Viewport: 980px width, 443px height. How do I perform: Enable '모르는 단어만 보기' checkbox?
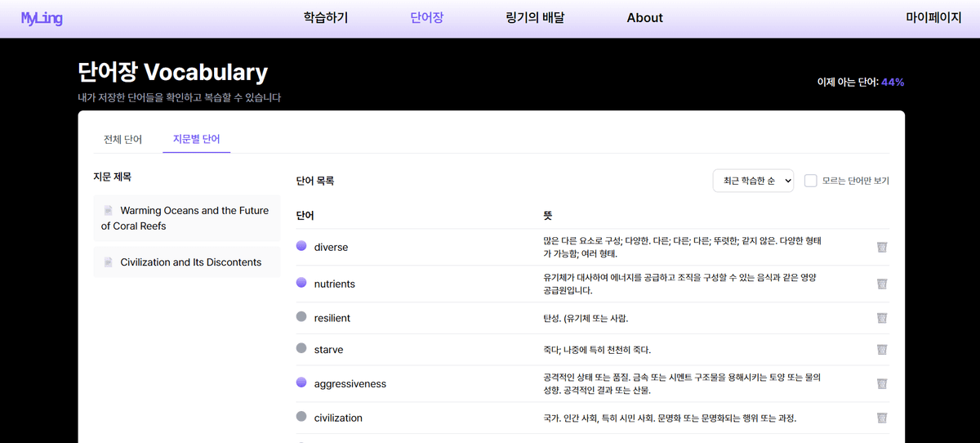[811, 181]
